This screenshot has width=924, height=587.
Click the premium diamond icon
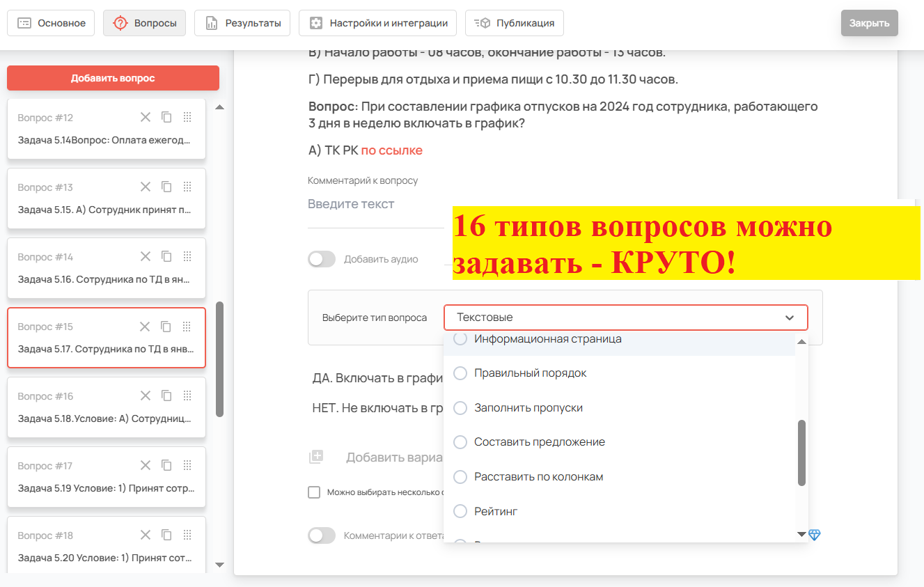tap(815, 535)
